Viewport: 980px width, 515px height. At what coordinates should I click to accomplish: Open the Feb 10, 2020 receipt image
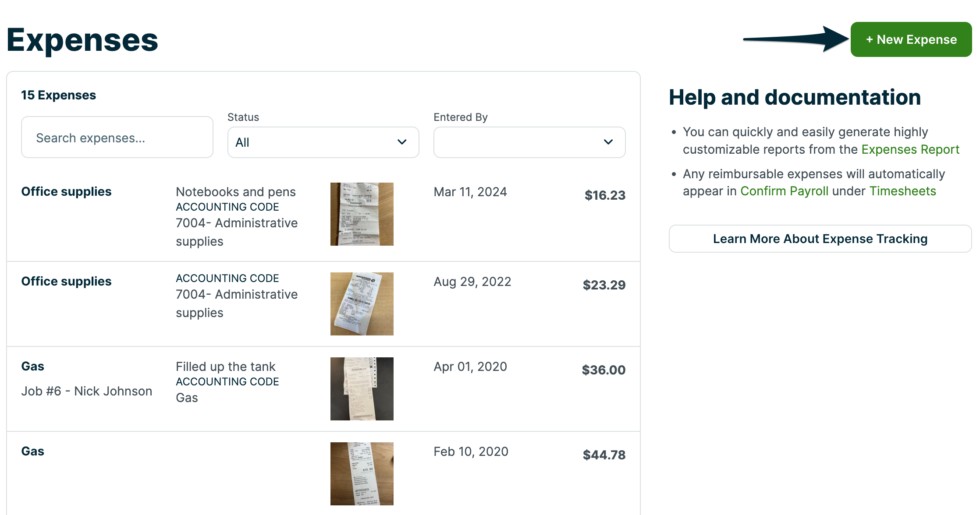362,474
